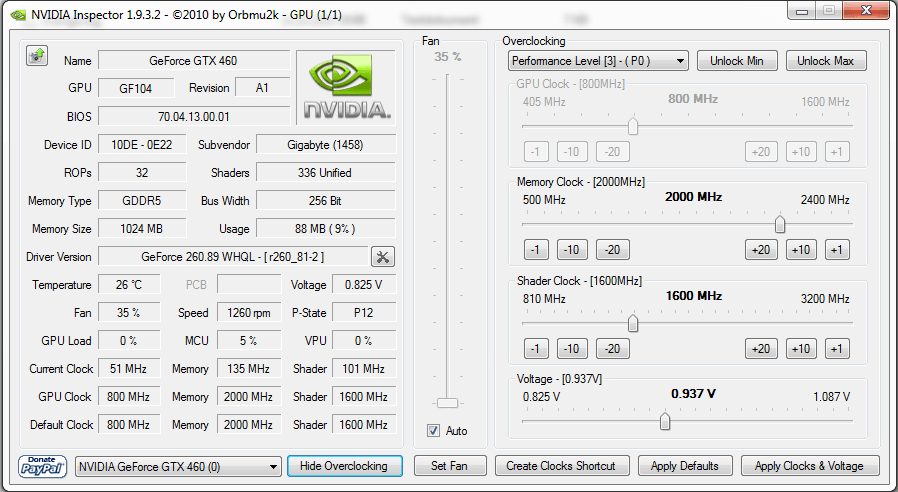Viewport: 898px width, 492px height.
Task: Click the Unlock Max button
Action: coord(826,61)
